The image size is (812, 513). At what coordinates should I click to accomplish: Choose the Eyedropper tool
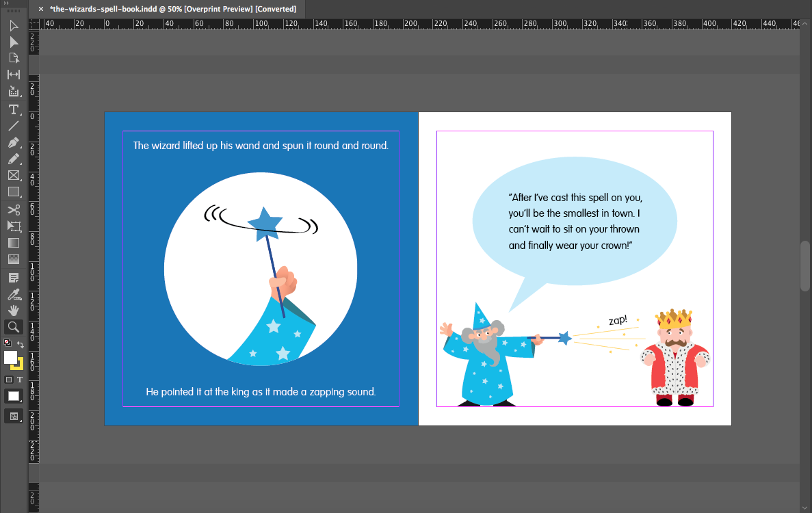click(x=14, y=294)
